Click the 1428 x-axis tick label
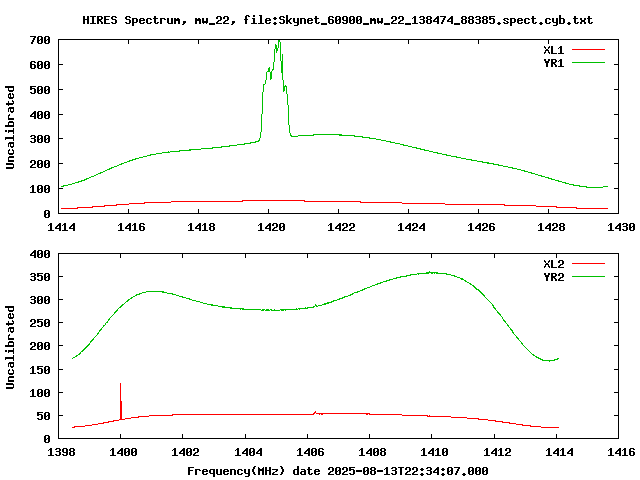The image size is (640, 480). pos(551,227)
